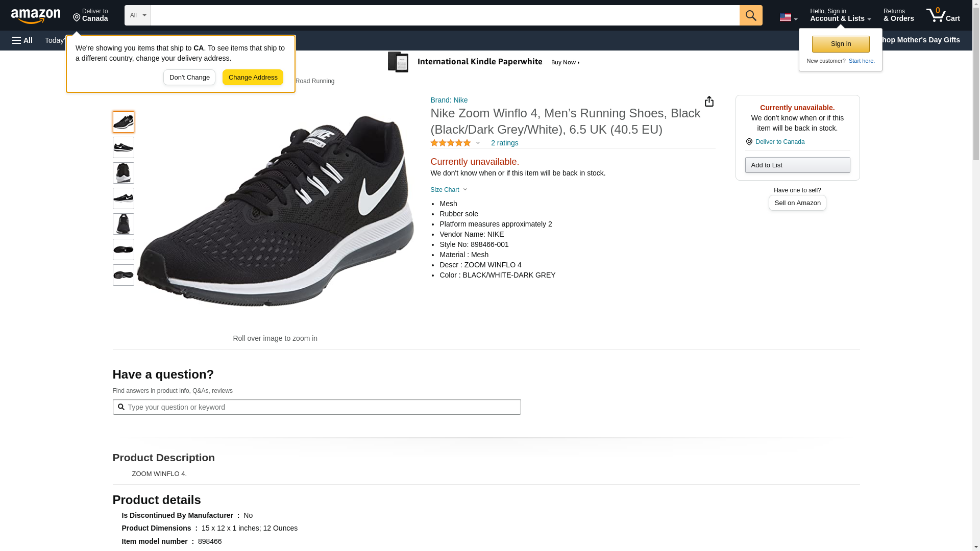
Task: Expand the All search category dropdown
Action: [x=137, y=15]
